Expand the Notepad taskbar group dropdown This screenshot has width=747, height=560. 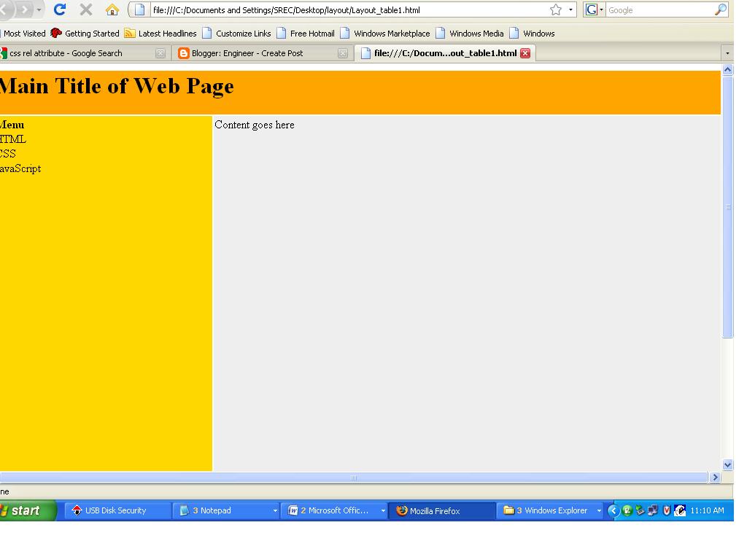click(276, 510)
